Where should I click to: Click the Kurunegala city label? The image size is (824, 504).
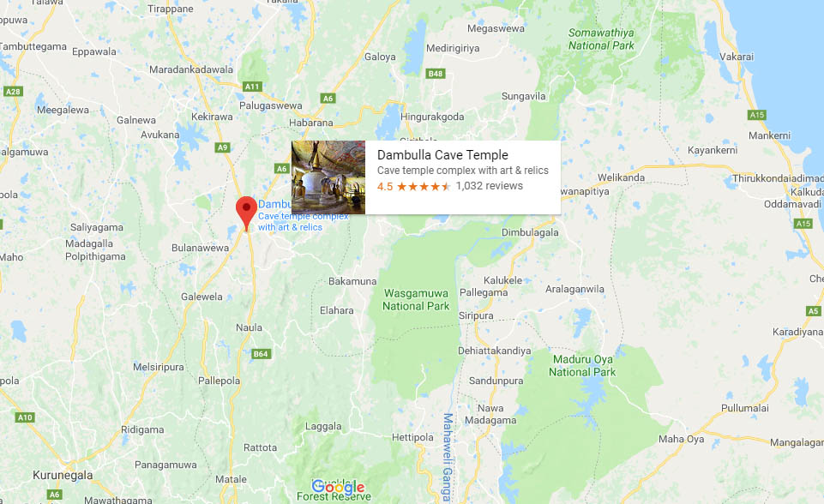tap(63, 475)
